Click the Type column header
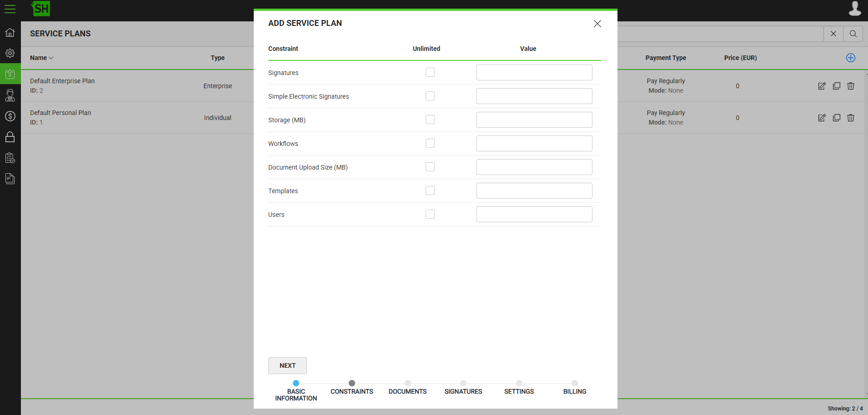This screenshot has width=868, height=415. pos(218,58)
